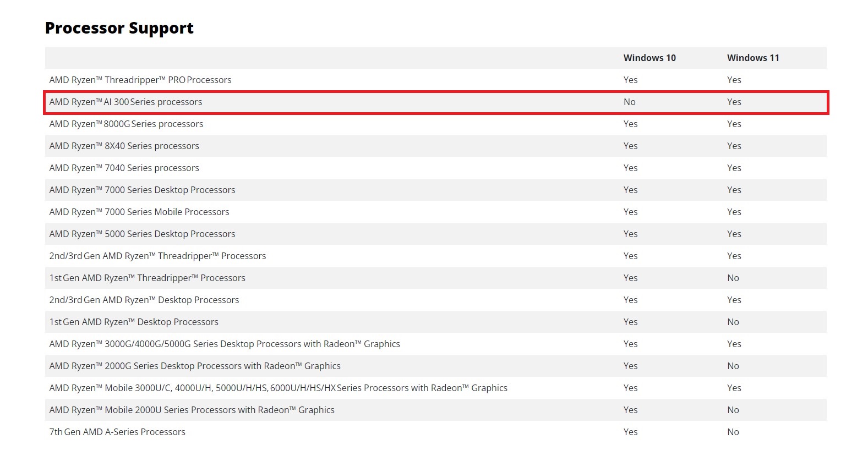Select the AMD Ryzen AI 300 Series row
This screenshot has height=467, width=868.
point(436,102)
